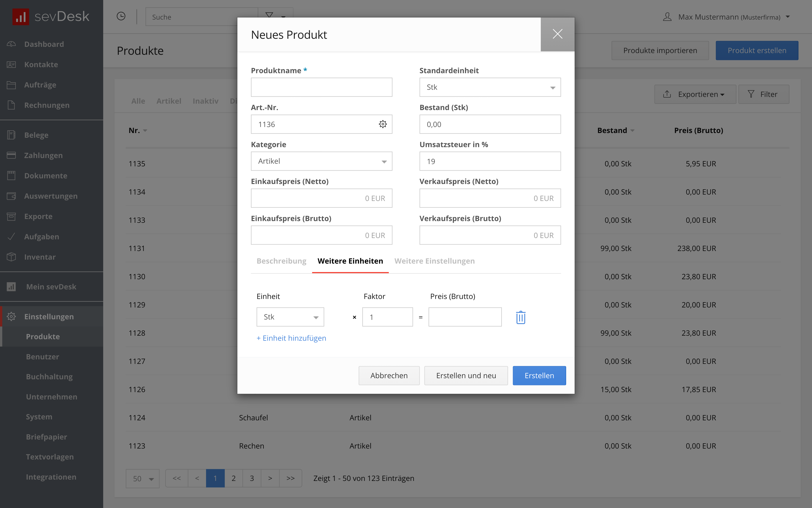Open Briefpapier settings submenu item
Image resolution: width=812 pixels, height=508 pixels.
pyautogui.click(x=46, y=437)
